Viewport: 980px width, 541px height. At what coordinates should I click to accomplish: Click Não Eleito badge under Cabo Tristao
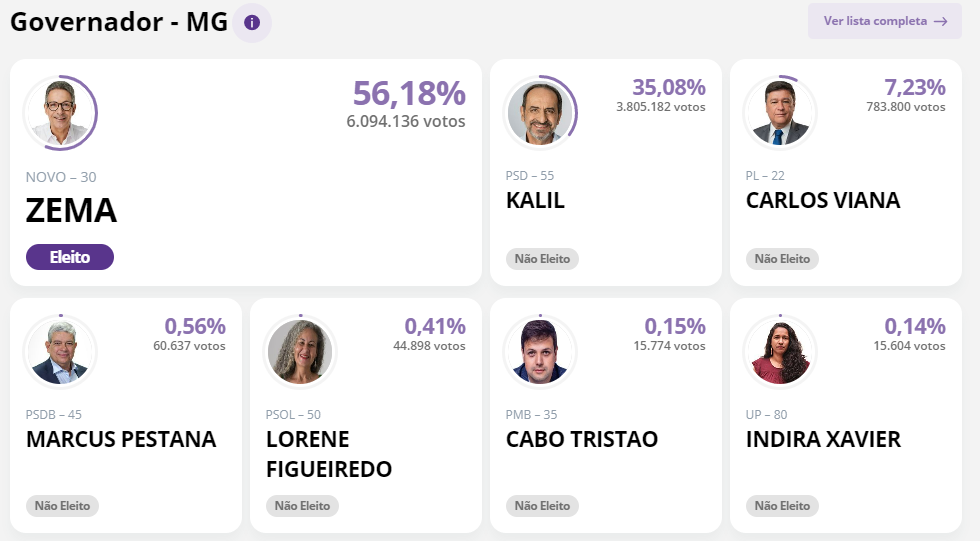pyautogui.click(x=542, y=506)
